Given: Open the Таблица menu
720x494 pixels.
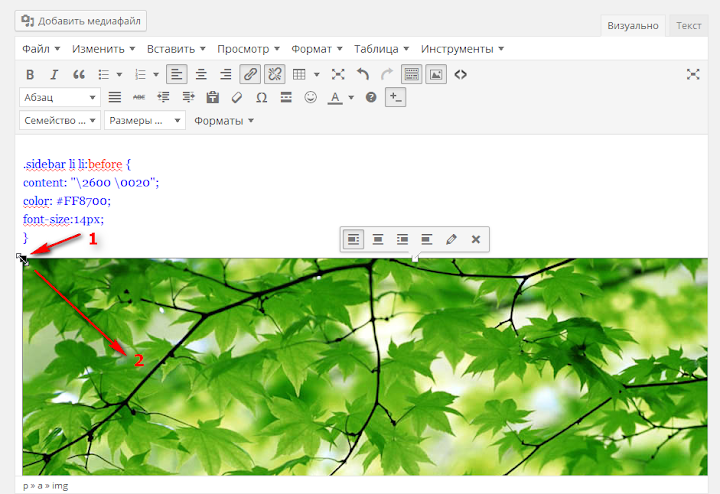Looking at the screenshot, I should (x=381, y=49).
